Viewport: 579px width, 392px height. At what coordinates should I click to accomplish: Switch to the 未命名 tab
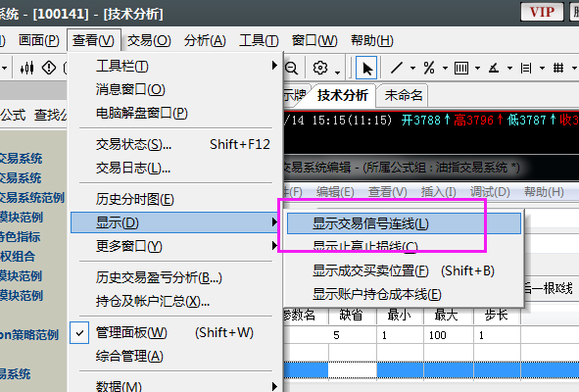coord(404,95)
